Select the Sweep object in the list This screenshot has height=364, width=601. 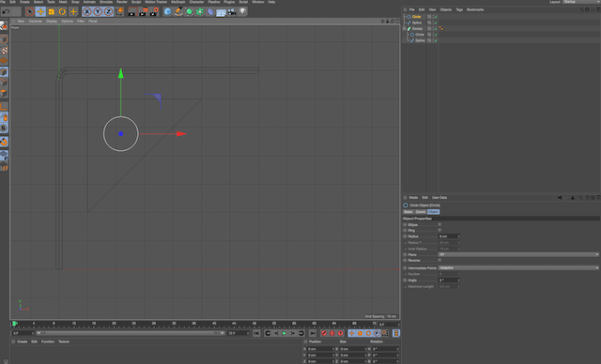click(417, 28)
